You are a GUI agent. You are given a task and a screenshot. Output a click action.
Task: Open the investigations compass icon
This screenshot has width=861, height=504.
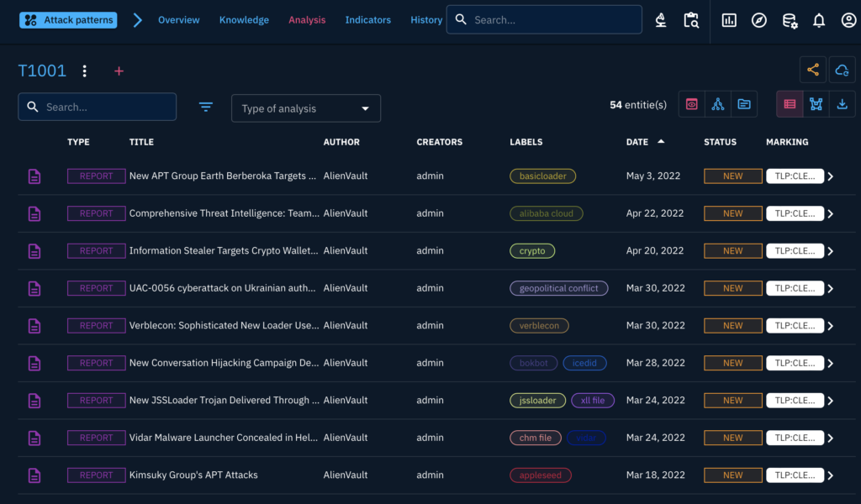pos(759,20)
